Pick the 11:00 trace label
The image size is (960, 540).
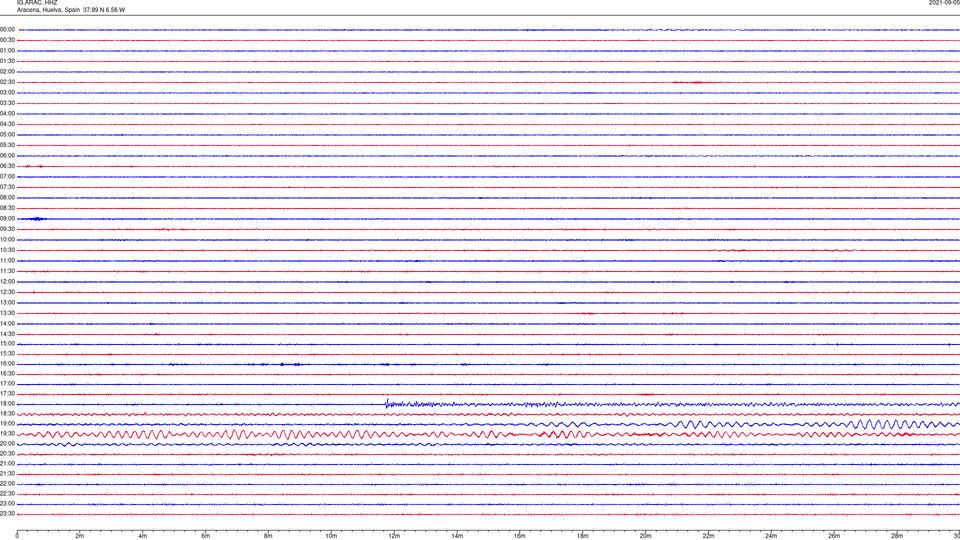[7, 260]
